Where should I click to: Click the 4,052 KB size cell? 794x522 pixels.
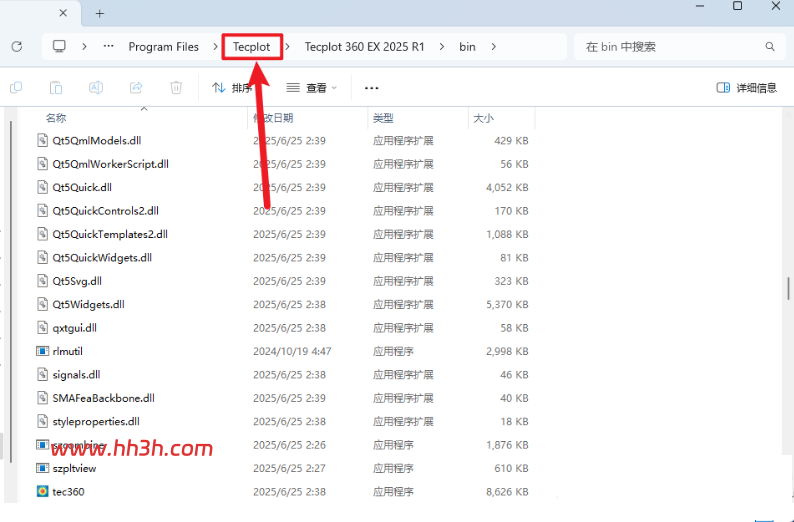coord(507,187)
